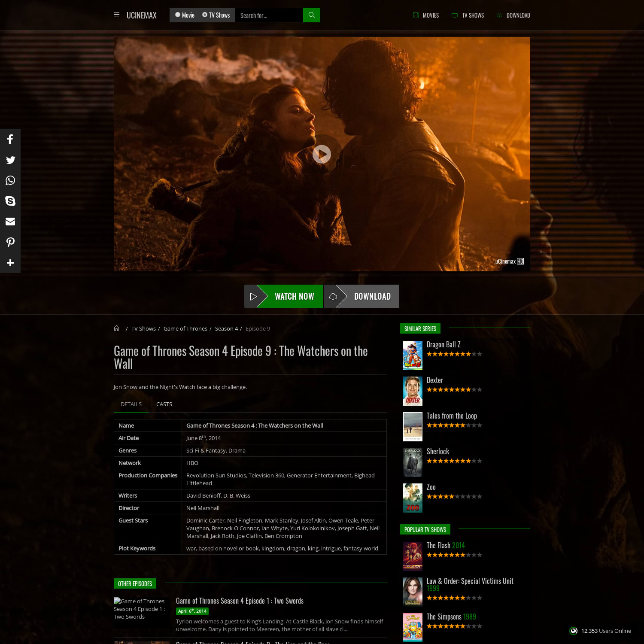The image size is (644, 644).
Task: Open Sherlock title link
Action: pos(438,451)
